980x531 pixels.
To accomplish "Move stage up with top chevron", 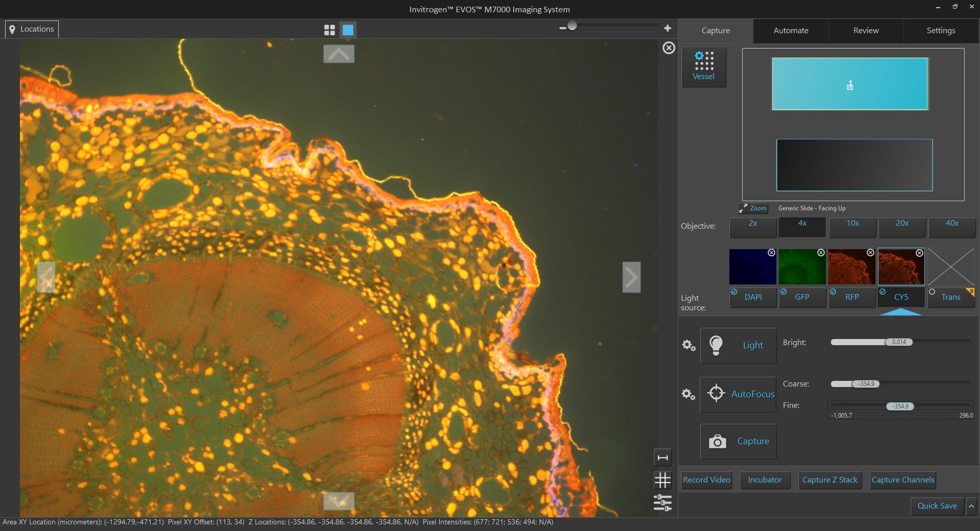I will pyautogui.click(x=339, y=54).
